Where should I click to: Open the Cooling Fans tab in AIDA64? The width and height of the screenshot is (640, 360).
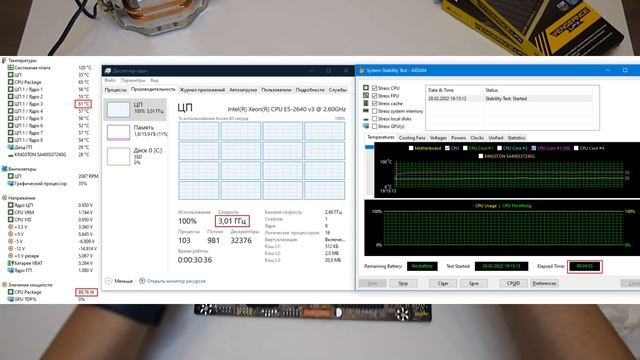tap(412, 138)
